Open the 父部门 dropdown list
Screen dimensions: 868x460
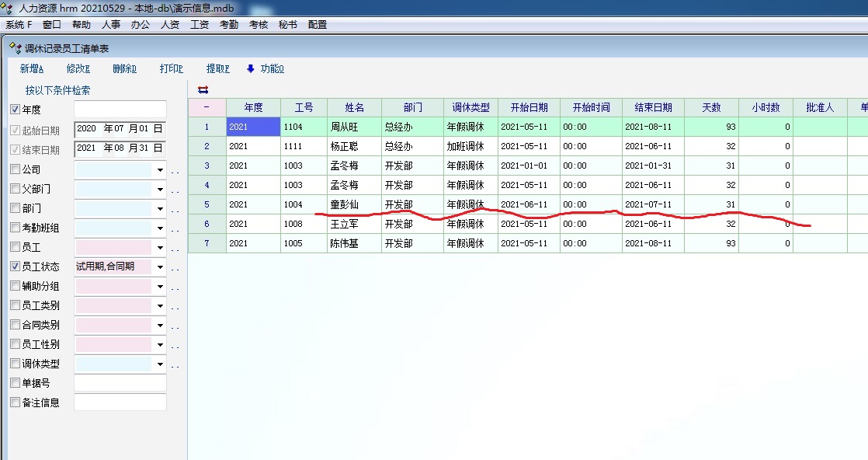160,189
